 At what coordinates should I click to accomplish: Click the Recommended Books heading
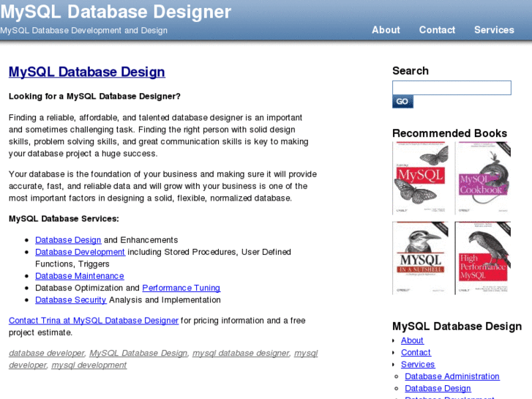click(449, 133)
